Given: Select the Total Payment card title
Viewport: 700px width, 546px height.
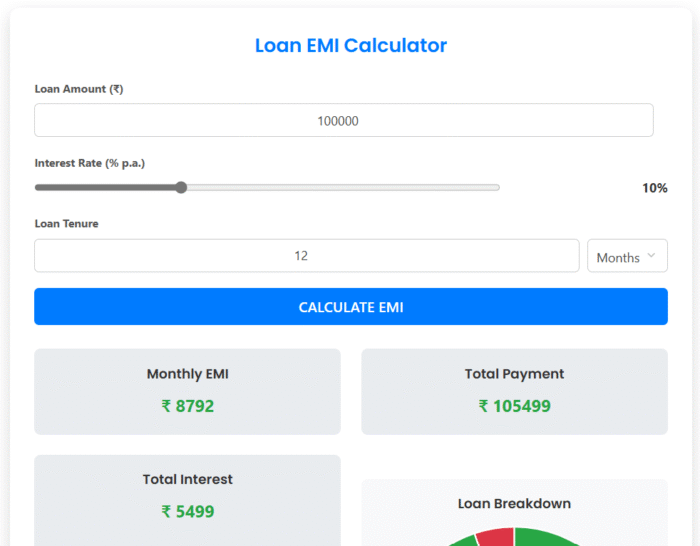Looking at the screenshot, I should (514, 374).
